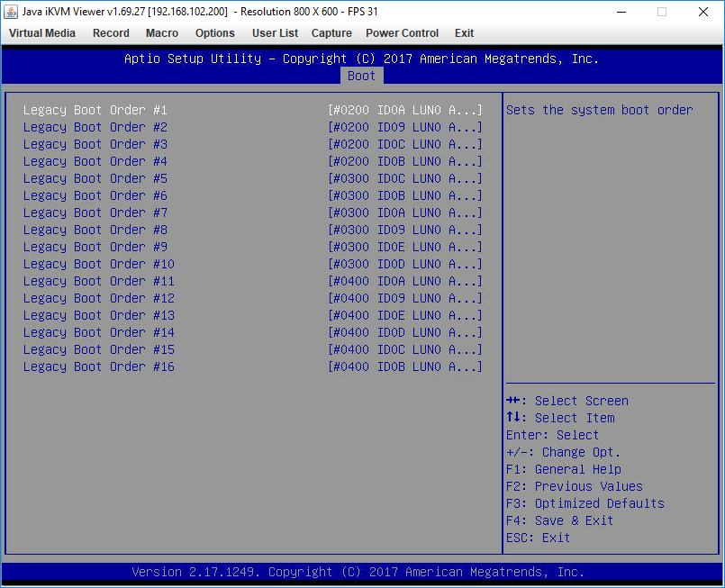
Task: Click the Version 2.17.1249 footer text
Action: [x=358, y=572]
